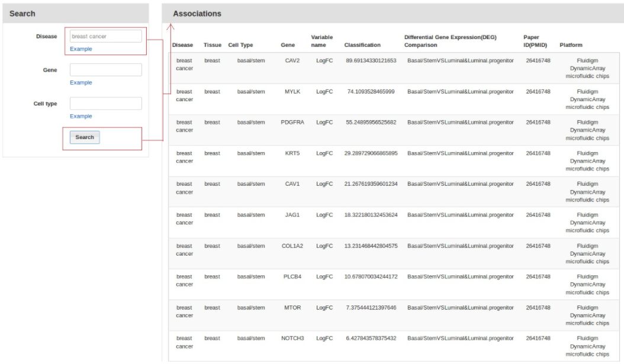Click breast cancer disease in MYLK row

pos(184,95)
